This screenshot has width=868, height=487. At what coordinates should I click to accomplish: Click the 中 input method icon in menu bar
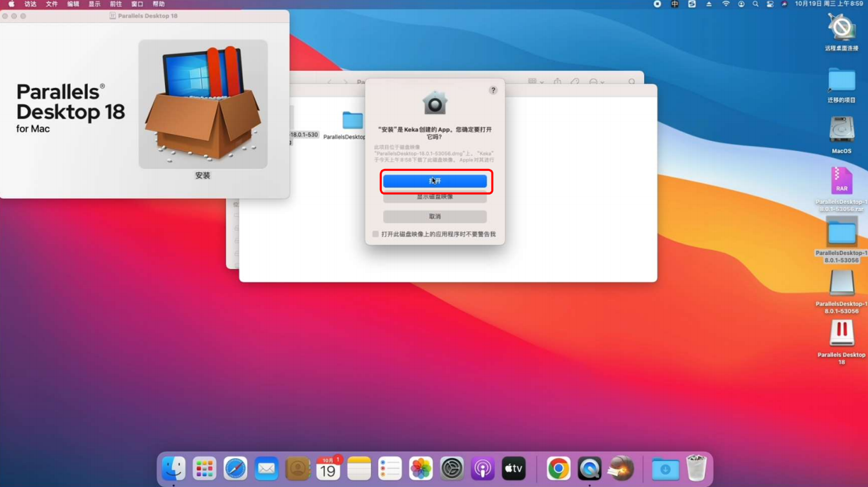[675, 4]
